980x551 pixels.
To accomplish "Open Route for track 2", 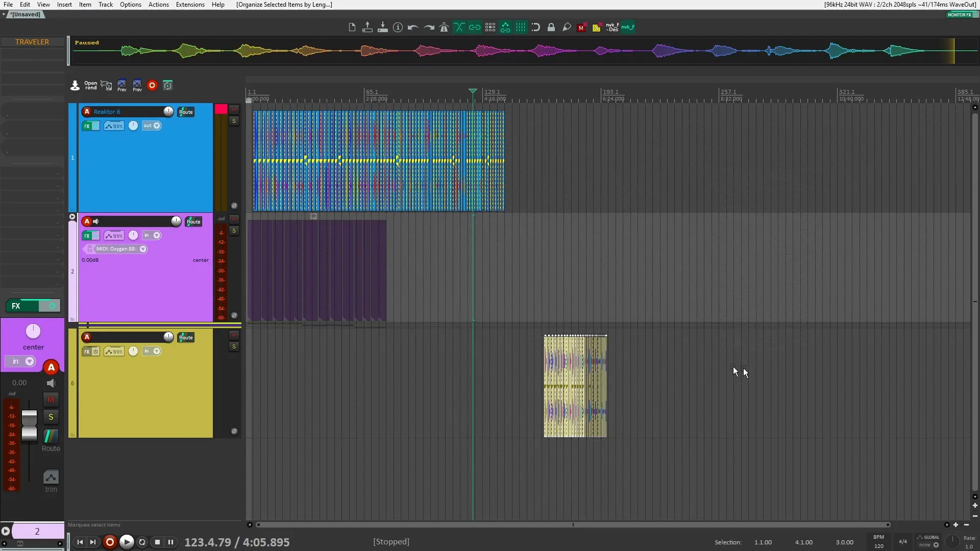I will tap(193, 221).
